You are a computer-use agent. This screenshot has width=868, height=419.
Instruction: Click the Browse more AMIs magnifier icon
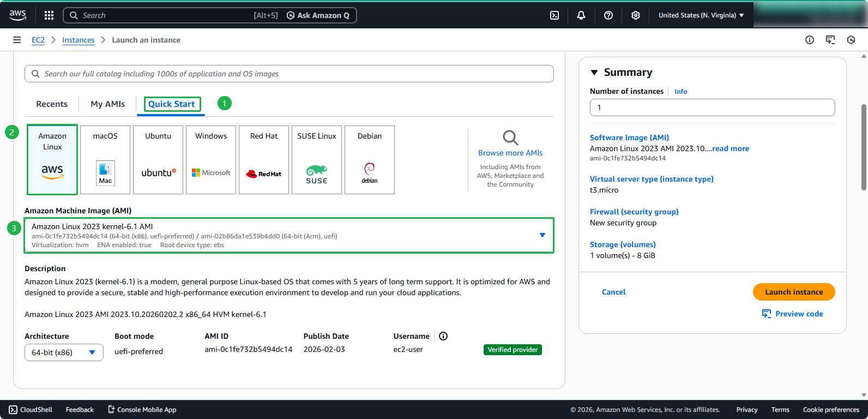pos(510,137)
